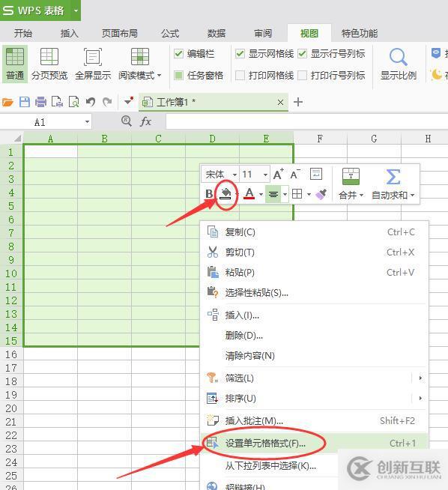Screen dimensions: 448x490
Task: Increase font size with A+ icon
Action: coord(278,174)
